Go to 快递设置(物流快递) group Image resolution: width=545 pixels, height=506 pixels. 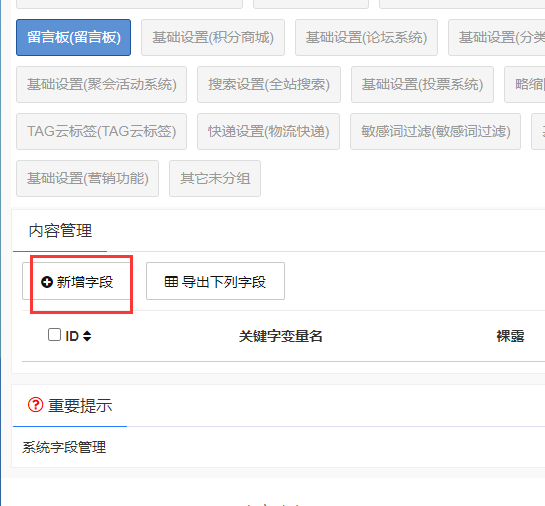(x=268, y=131)
